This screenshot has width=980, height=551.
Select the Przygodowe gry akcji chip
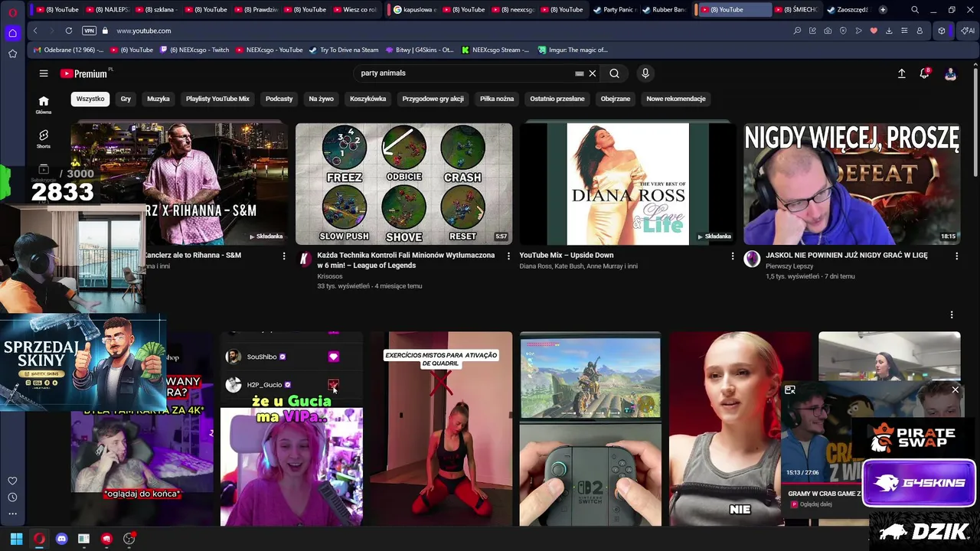433,99
